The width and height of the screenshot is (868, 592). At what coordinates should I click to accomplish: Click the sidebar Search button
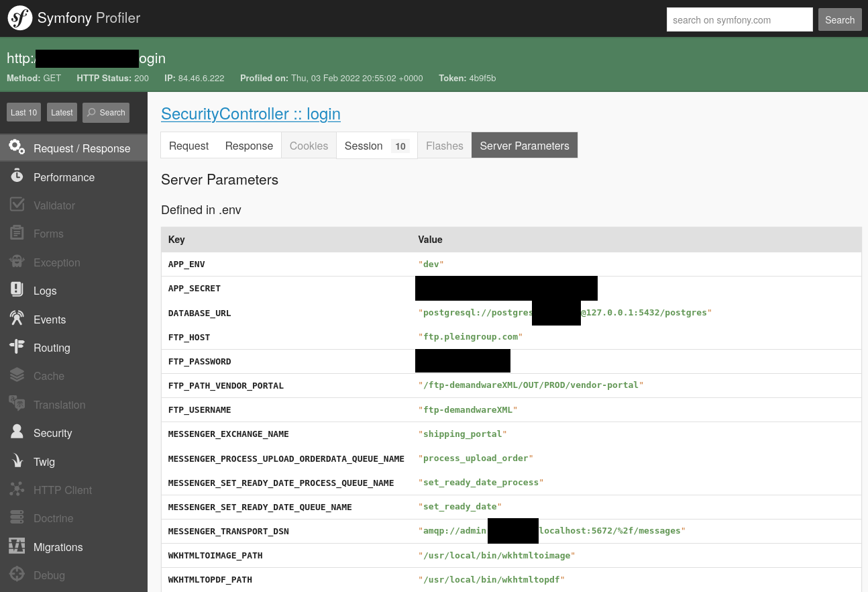click(106, 113)
